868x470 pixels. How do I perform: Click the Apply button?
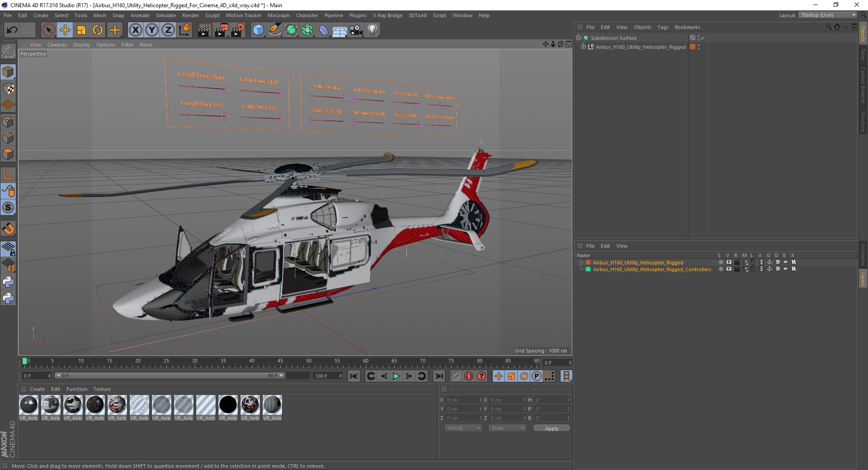coord(552,428)
